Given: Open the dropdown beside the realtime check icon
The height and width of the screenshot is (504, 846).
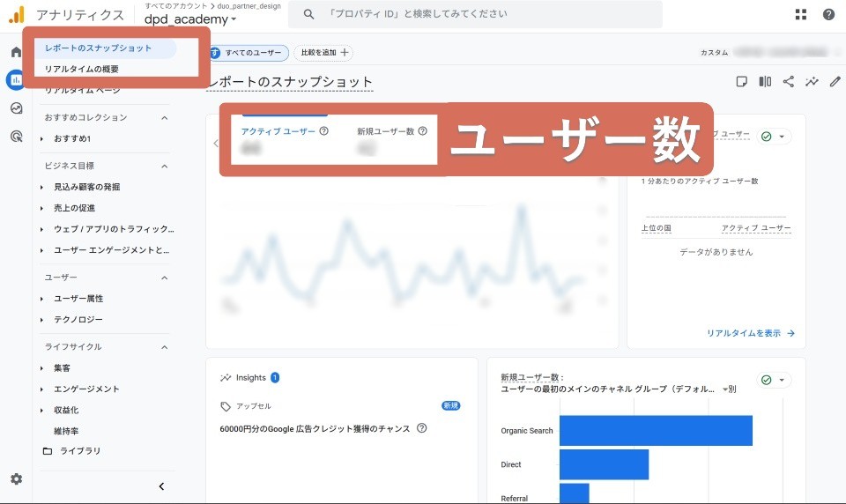Looking at the screenshot, I should 783,137.
